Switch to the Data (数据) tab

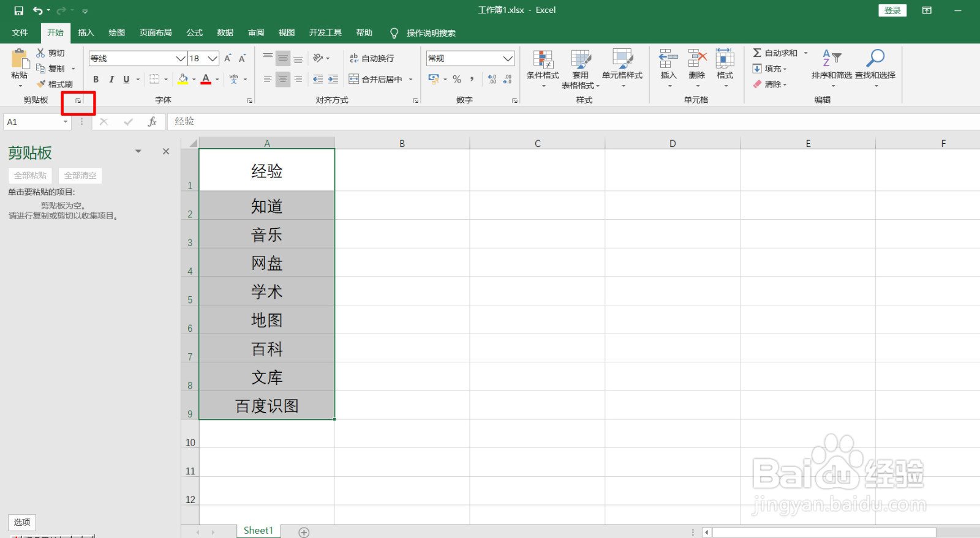[225, 32]
